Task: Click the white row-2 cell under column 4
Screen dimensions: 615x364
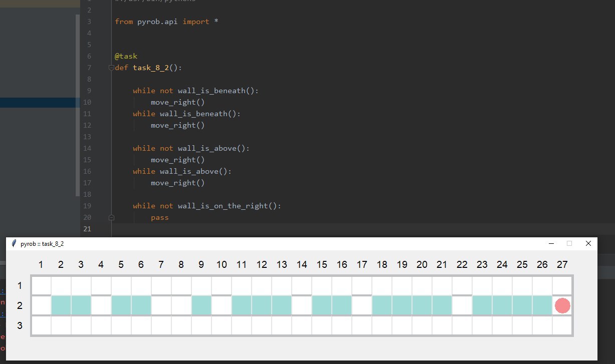Action: (101, 305)
